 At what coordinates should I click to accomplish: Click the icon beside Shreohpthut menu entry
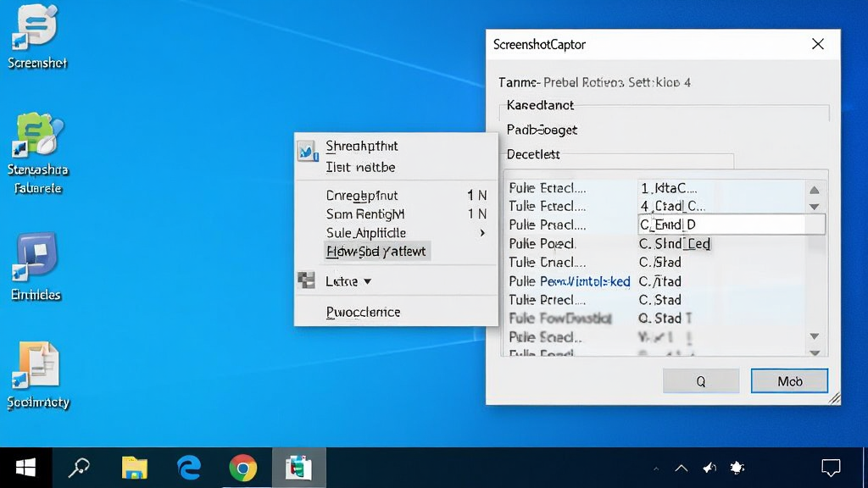point(307,151)
